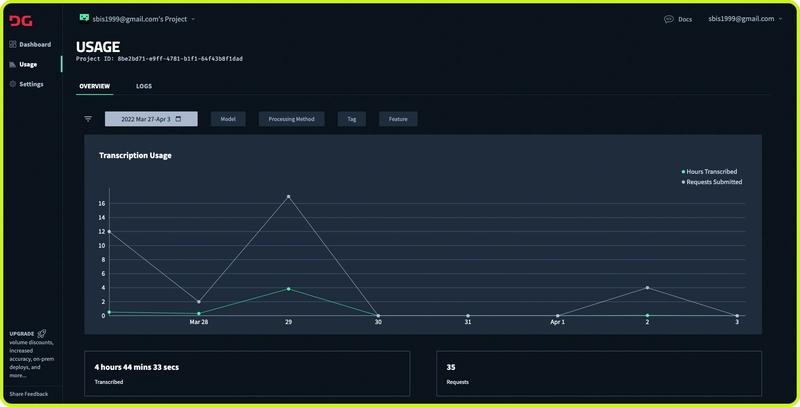
Task: Switch to the Logs tab
Action: 144,86
